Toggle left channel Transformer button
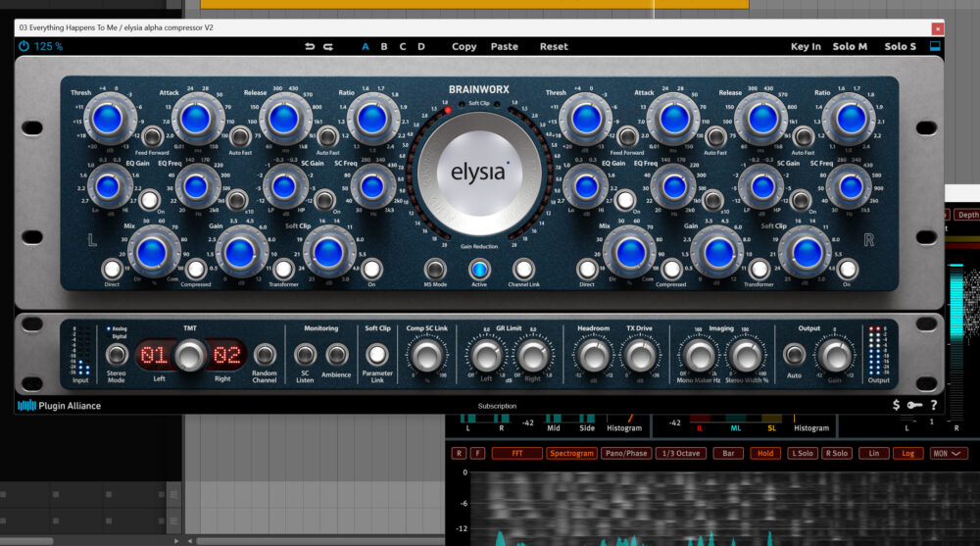The height and width of the screenshot is (546, 980). tap(283, 270)
